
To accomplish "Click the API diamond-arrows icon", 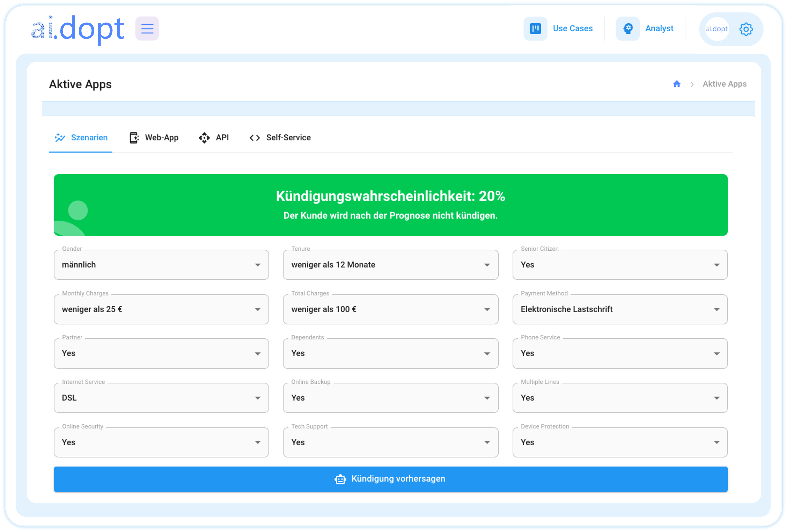I will [x=204, y=138].
